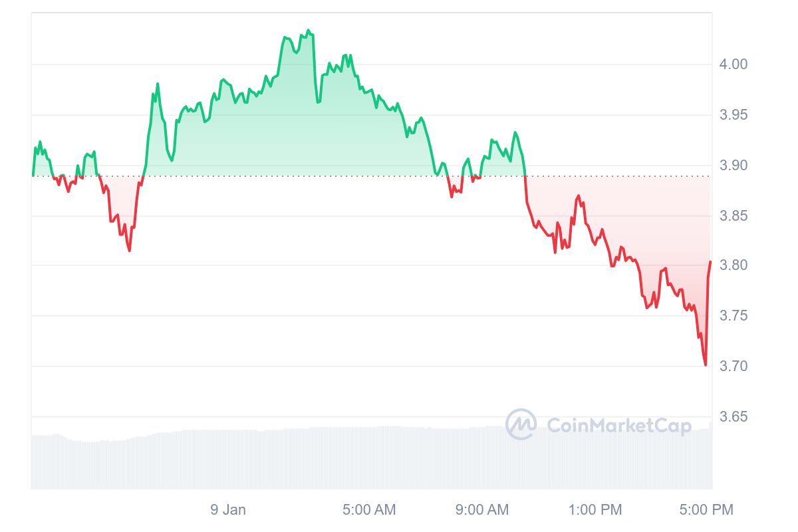Image resolution: width=798 pixels, height=532 pixels.
Task: Click the CoinMarketCap logo icon
Action: [x=521, y=424]
